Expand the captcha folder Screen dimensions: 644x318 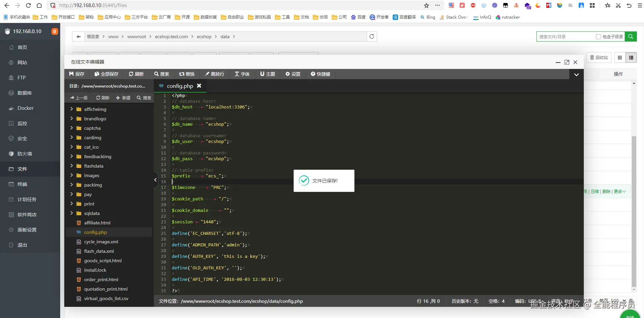click(x=71, y=128)
